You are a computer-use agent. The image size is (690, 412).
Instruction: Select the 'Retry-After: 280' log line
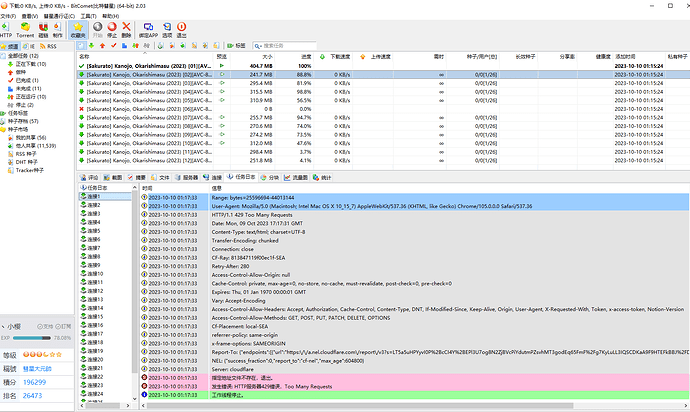pyautogui.click(x=415, y=266)
